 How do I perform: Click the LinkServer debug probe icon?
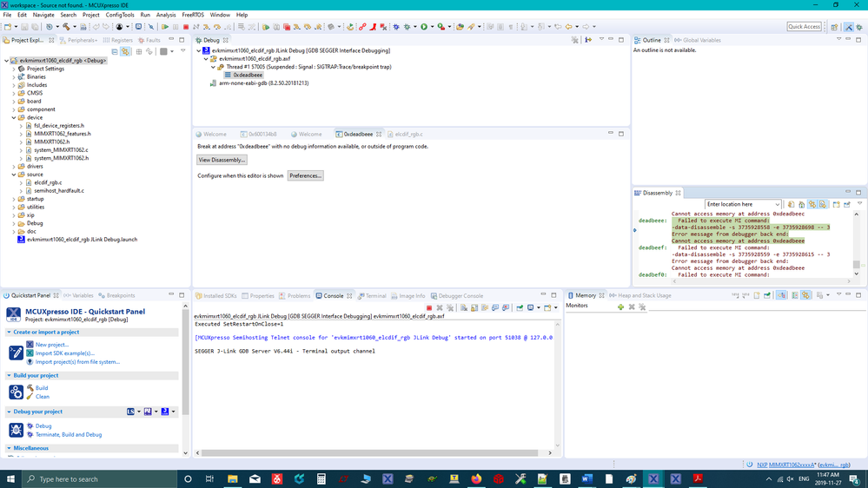point(130,412)
